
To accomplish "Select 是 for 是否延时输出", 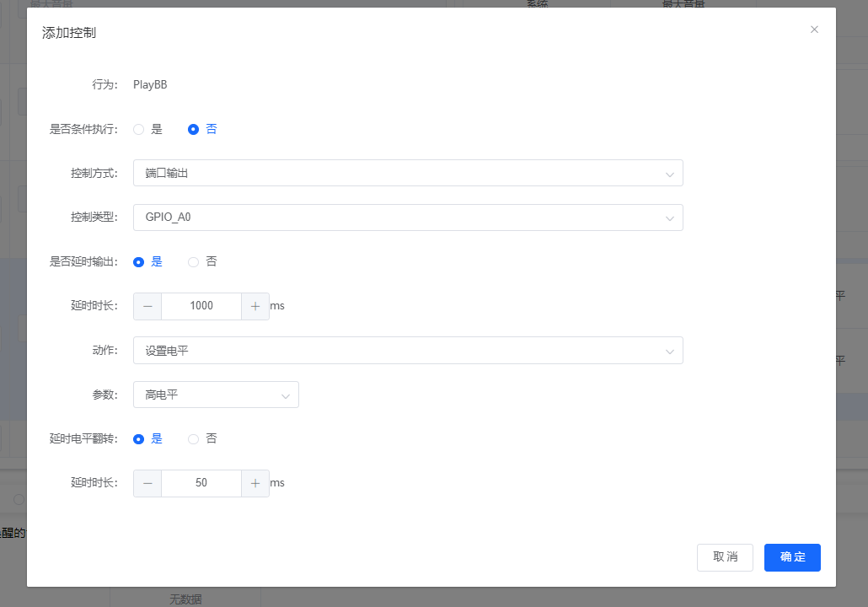I will coord(139,262).
